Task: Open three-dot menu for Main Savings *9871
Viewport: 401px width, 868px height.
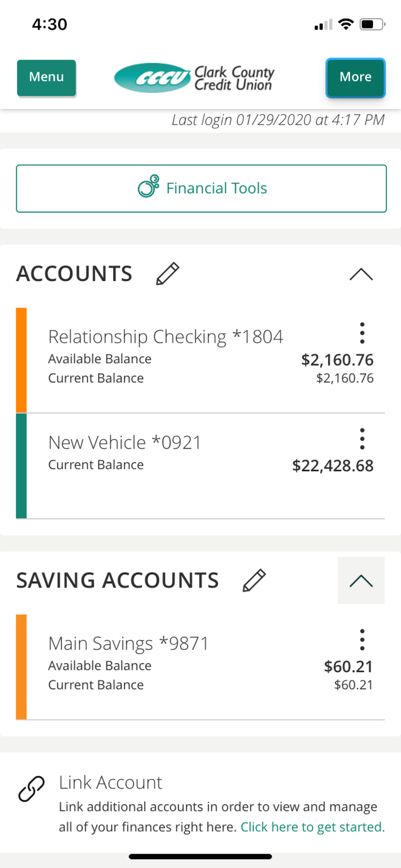Action: pos(362,640)
